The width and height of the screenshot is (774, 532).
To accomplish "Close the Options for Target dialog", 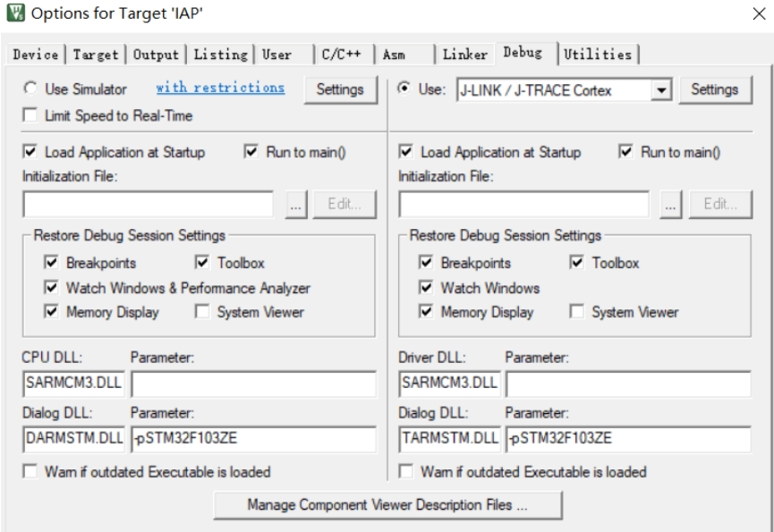I will point(759,13).
